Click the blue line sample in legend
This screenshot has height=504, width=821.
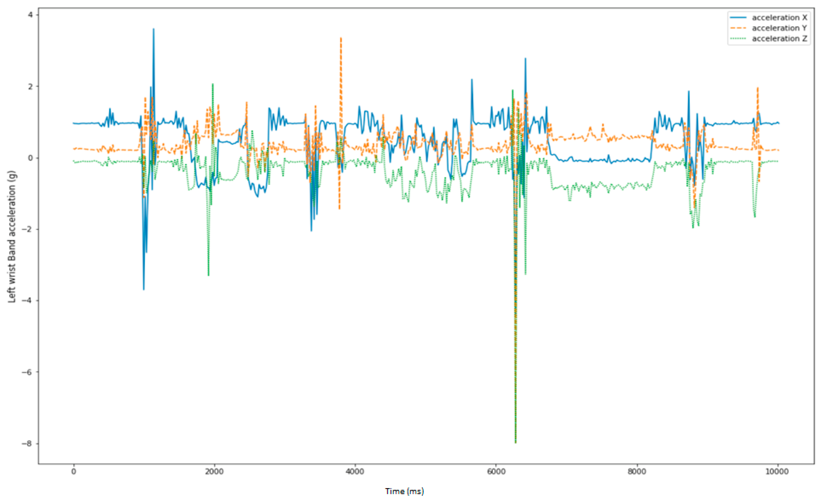(x=738, y=17)
